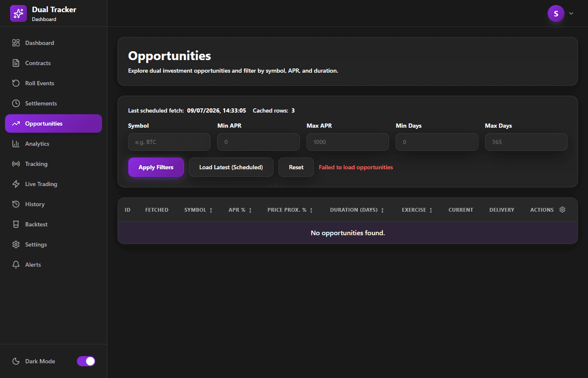Click sort arrows next to DURATION (DAYS)
Viewport: 588px width, 378px height.
pos(382,210)
